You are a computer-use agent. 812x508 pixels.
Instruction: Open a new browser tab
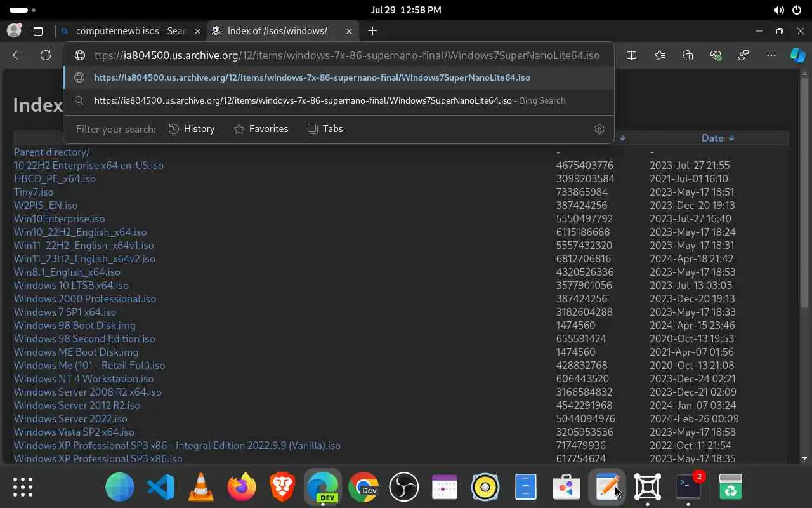click(x=372, y=30)
